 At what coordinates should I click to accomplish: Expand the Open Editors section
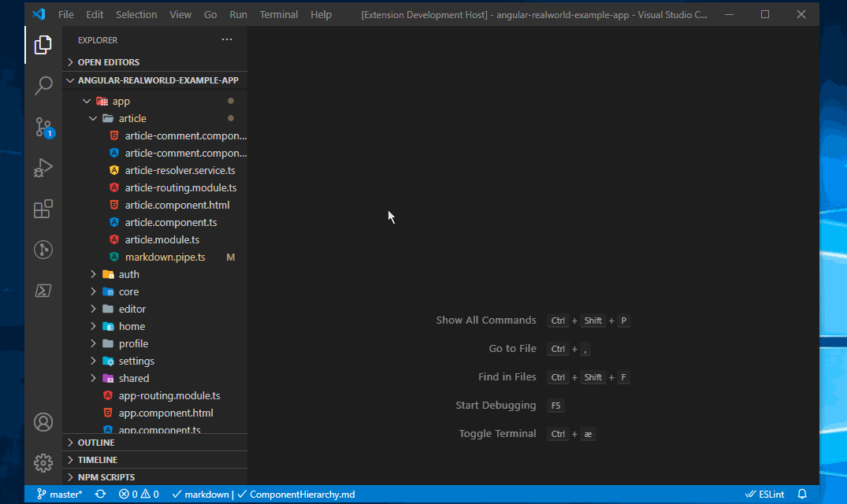[x=109, y=62]
